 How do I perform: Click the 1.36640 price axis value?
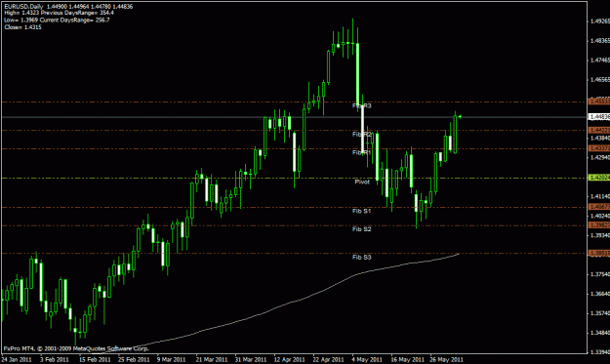(x=600, y=294)
